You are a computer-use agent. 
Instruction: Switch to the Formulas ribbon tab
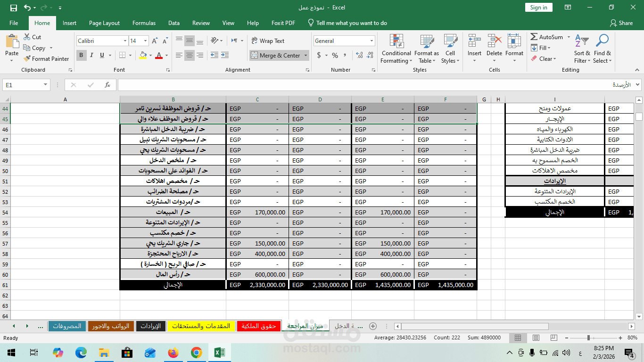click(x=144, y=23)
